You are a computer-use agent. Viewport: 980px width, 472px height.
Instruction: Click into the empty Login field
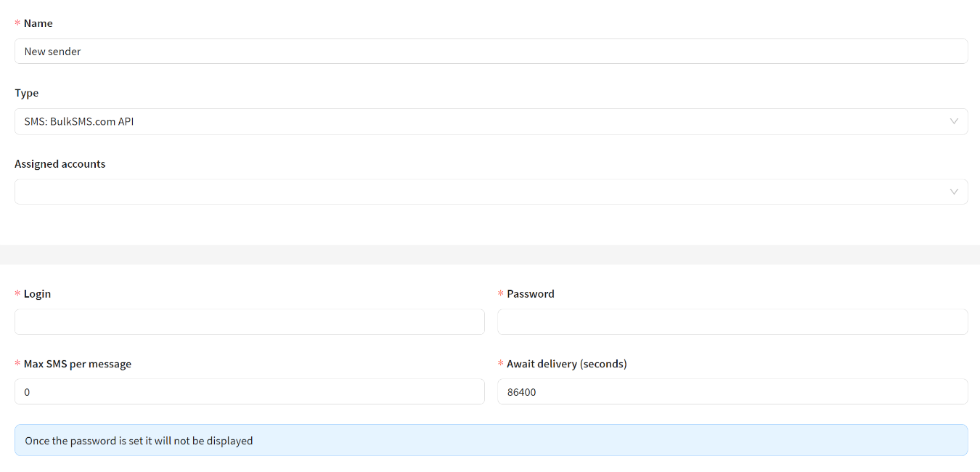249,322
